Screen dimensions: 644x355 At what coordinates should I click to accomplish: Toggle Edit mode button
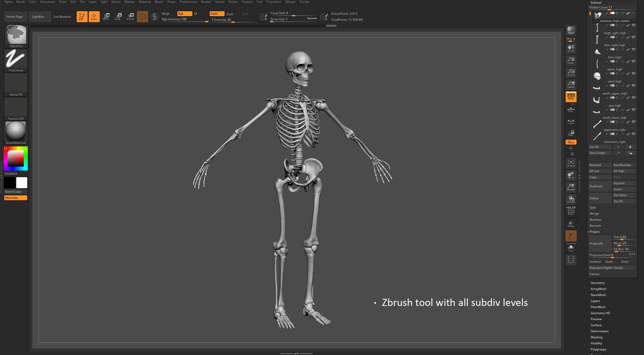82,16
